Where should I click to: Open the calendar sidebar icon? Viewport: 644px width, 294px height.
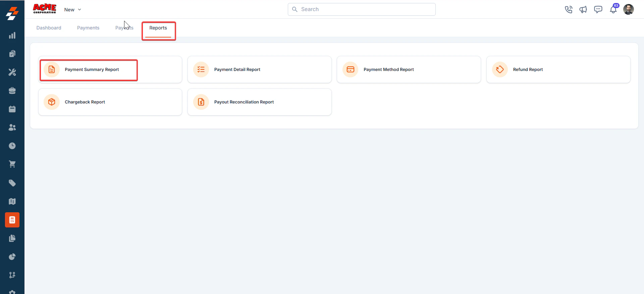(x=12, y=109)
